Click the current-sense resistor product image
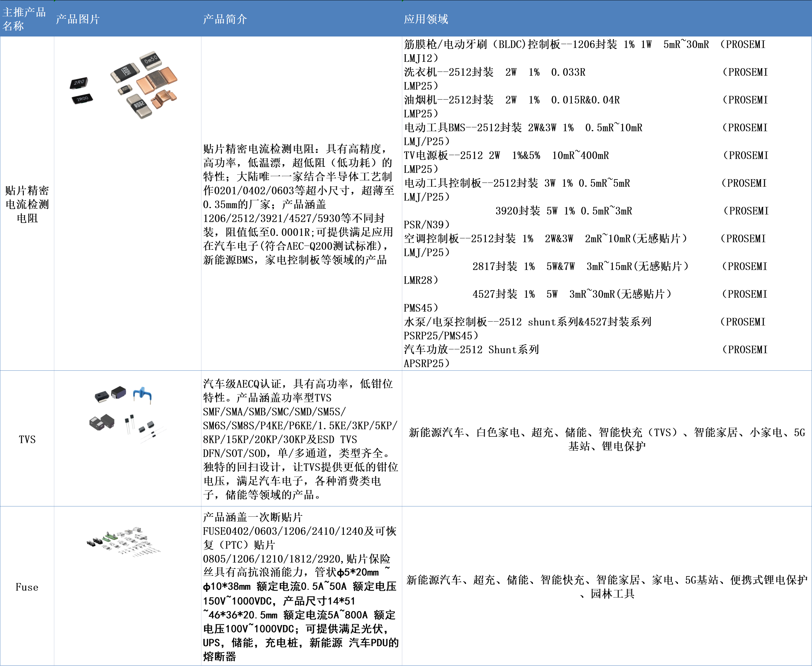 124,84
